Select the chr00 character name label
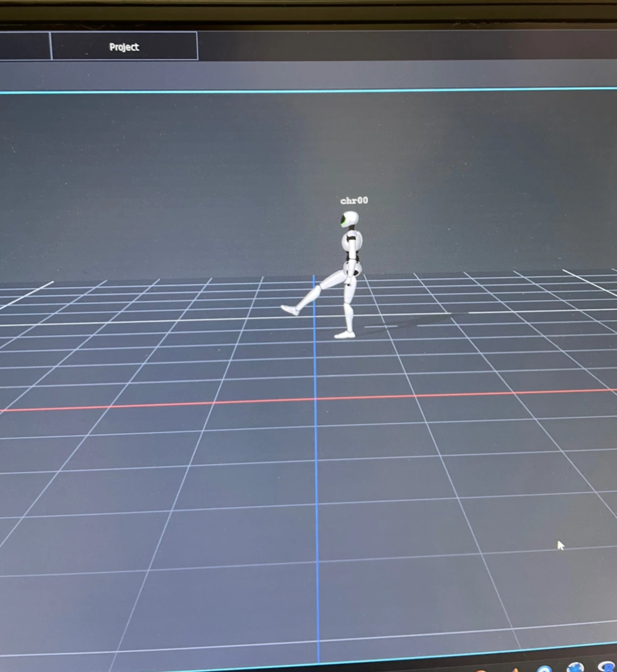This screenshot has height=672, width=617. pos(354,201)
